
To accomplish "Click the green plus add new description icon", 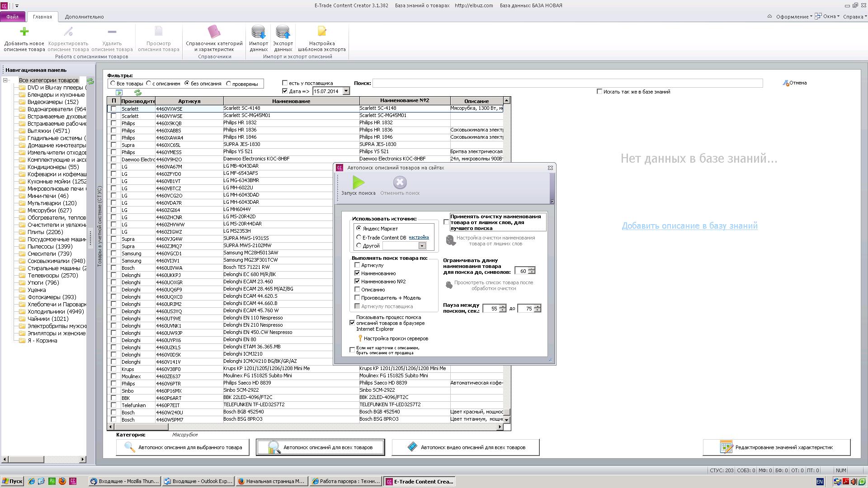I will pos(24,31).
